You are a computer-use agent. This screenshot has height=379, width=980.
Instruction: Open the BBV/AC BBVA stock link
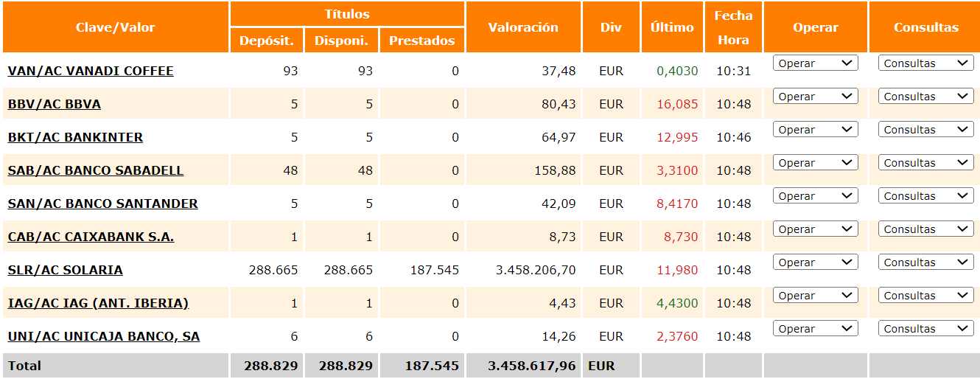[x=54, y=104]
